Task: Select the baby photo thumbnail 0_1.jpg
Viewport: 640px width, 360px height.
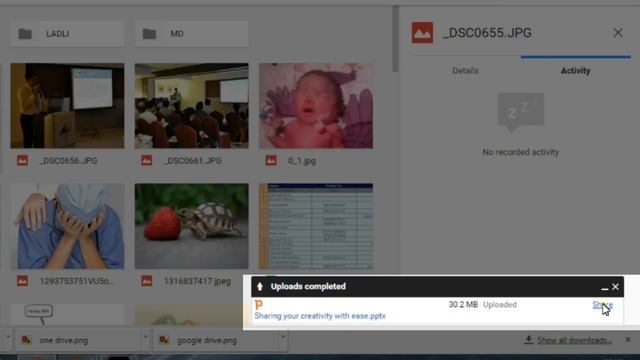Action: tap(316, 106)
